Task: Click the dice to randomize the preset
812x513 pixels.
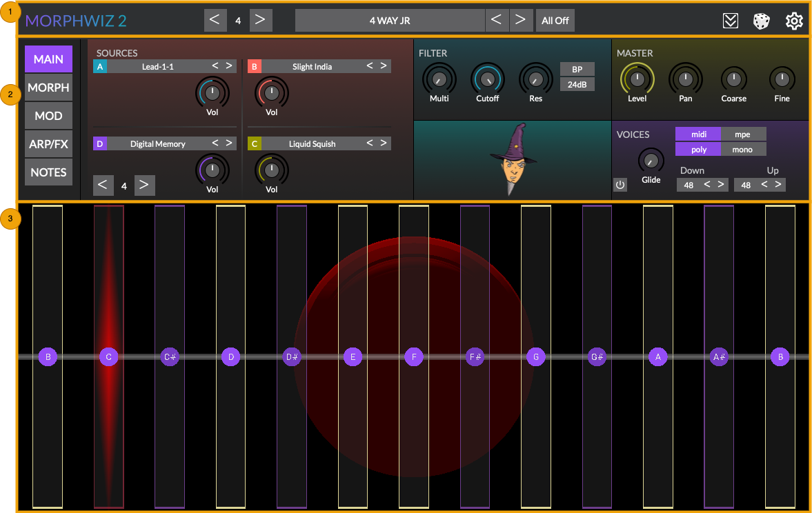Action: [x=761, y=21]
